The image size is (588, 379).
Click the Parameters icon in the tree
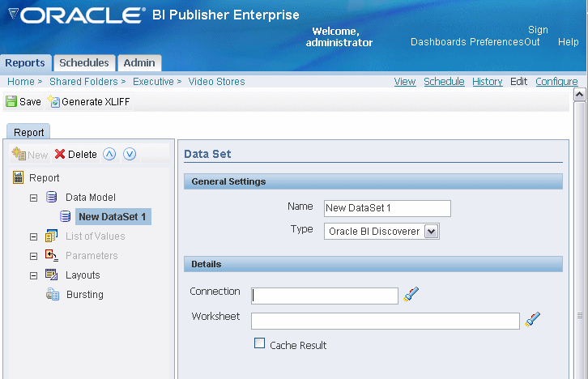(51, 255)
